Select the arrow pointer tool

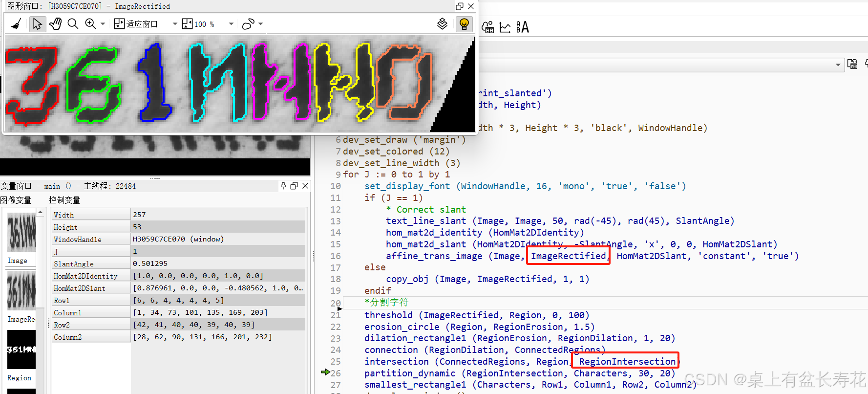[x=37, y=24]
